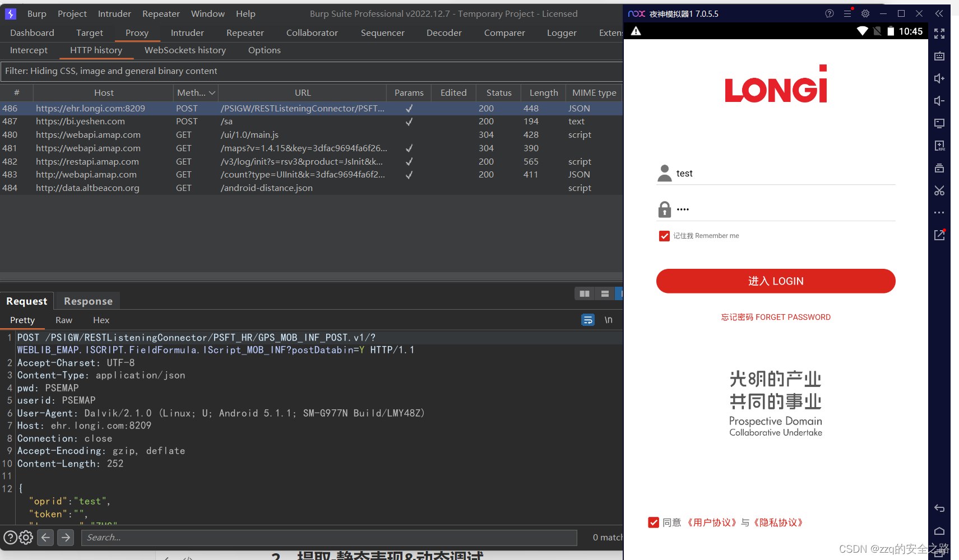Click the FORGET PASSWORD link
Image resolution: width=959 pixels, height=560 pixels.
pos(776,317)
